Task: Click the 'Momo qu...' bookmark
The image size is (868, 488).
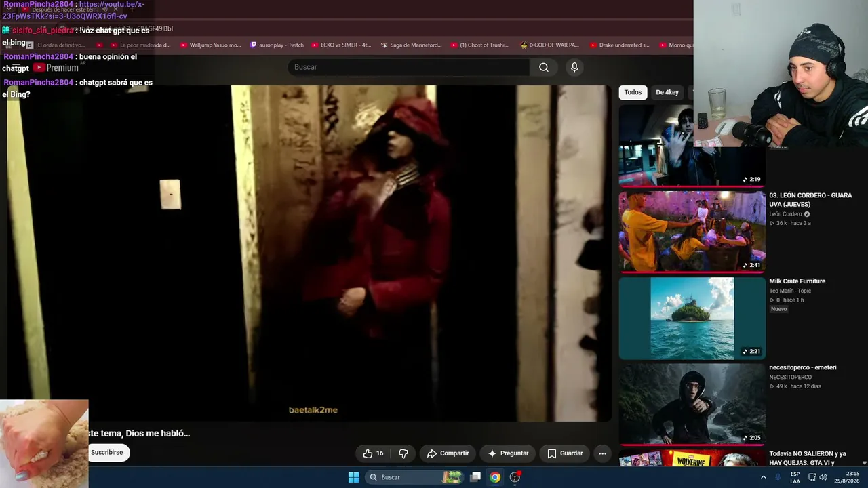Action: click(675, 45)
